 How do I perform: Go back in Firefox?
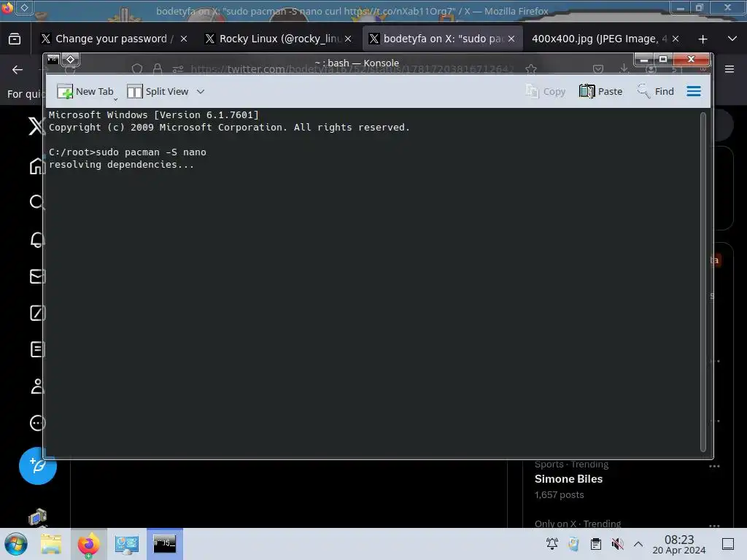click(18, 69)
